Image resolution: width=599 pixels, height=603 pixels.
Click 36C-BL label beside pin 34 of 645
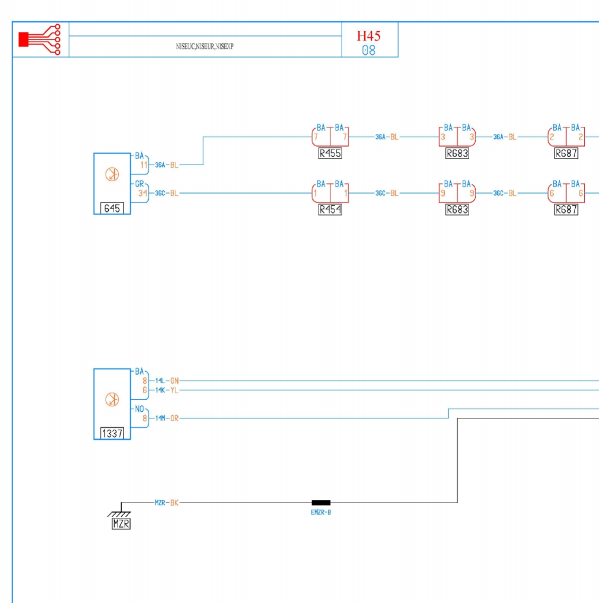coord(166,193)
